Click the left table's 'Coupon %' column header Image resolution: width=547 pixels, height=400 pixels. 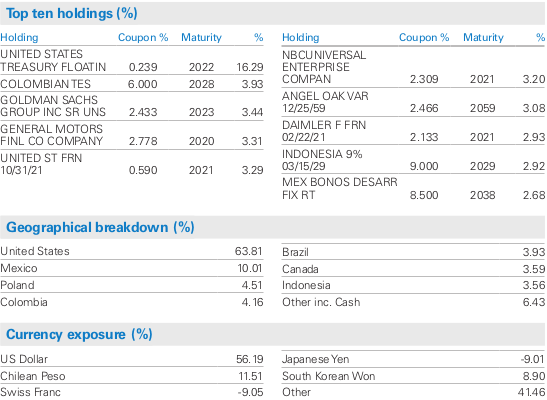tap(143, 37)
